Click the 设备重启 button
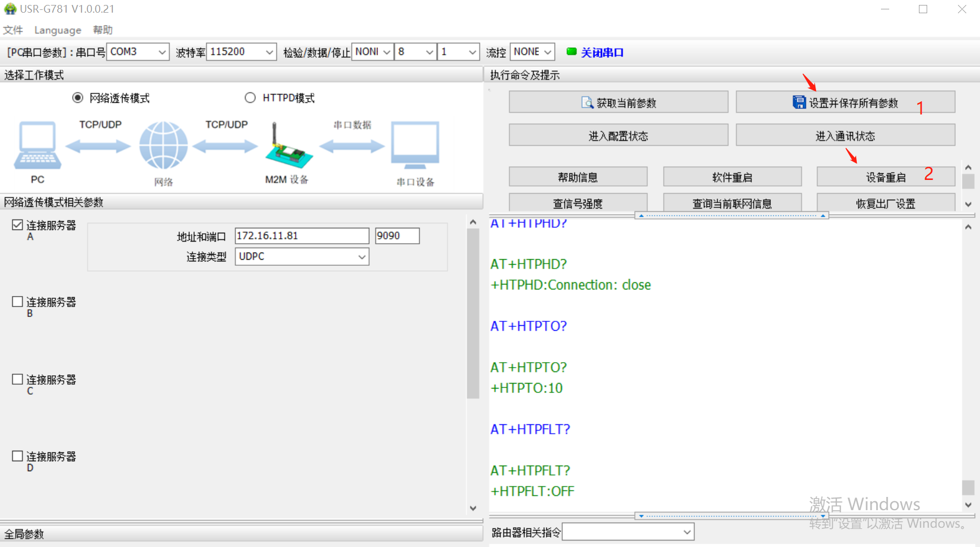This screenshot has height=547, width=980. tap(885, 177)
